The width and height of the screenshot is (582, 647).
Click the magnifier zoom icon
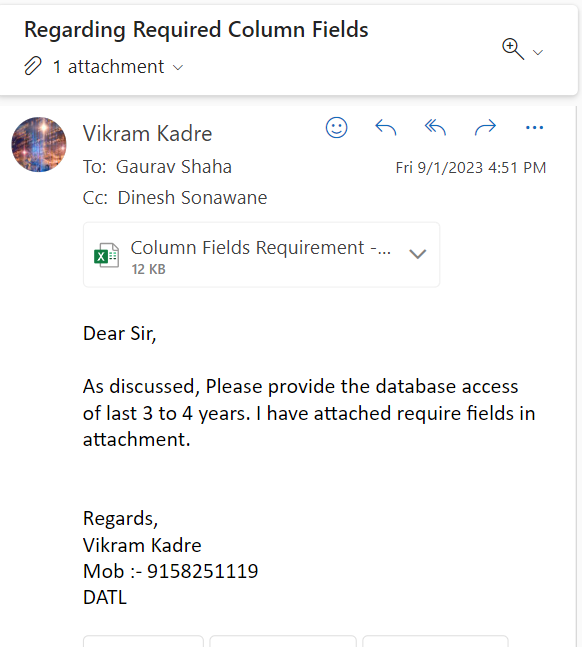pyautogui.click(x=513, y=49)
